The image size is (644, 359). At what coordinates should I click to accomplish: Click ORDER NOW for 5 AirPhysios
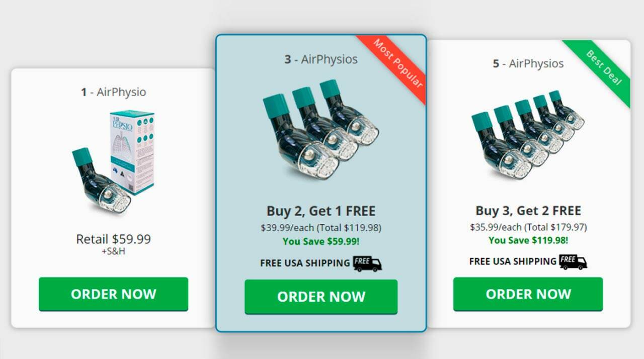(x=528, y=294)
